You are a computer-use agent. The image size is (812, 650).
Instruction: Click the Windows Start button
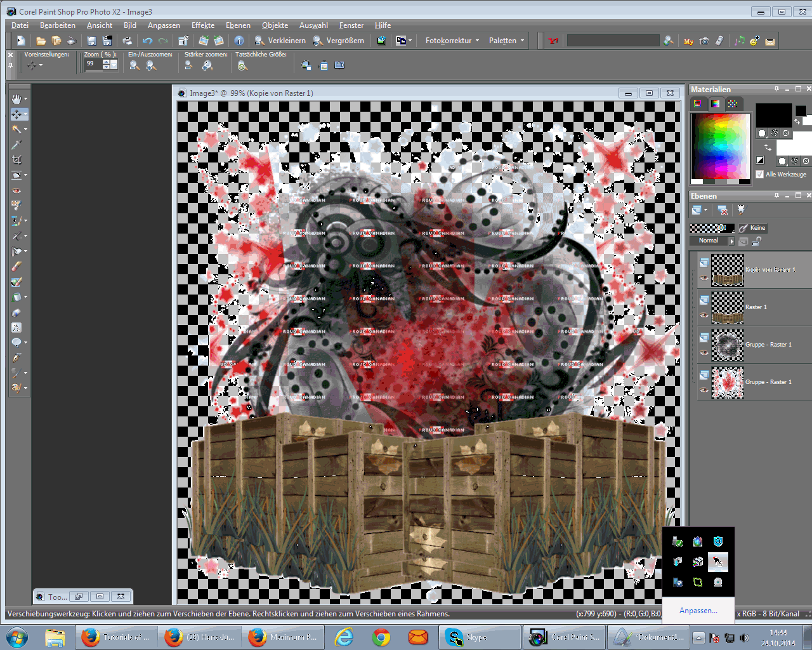(x=17, y=637)
